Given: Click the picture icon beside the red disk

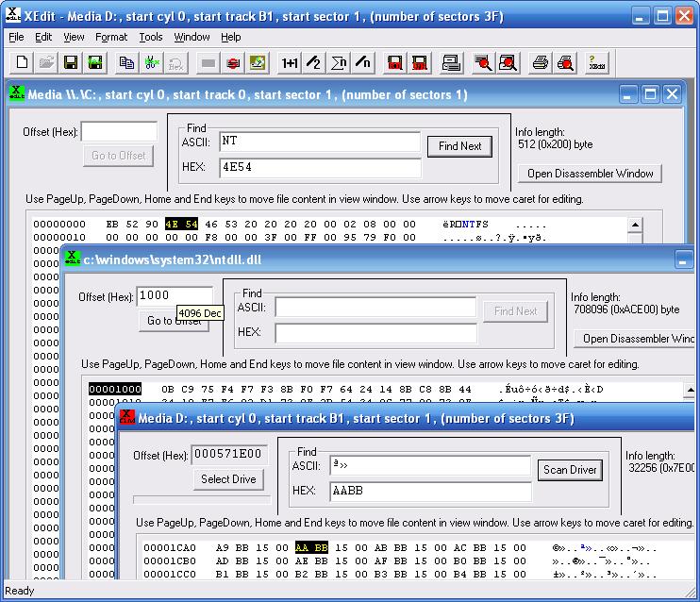Looking at the screenshot, I should [258, 63].
